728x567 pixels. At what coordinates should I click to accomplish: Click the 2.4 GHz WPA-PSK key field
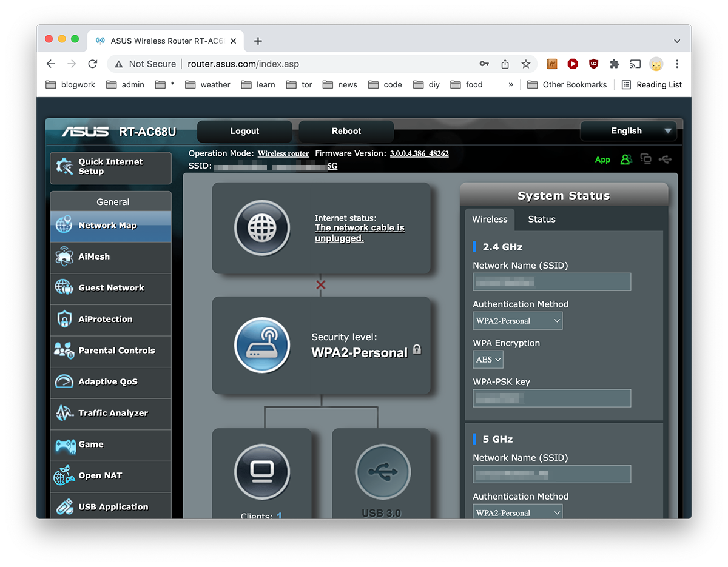[x=551, y=398]
